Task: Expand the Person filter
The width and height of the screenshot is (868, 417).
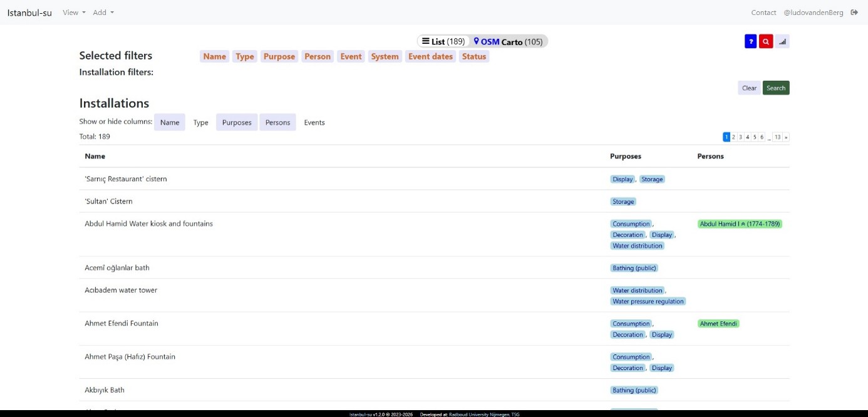Action: click(318, 56)
